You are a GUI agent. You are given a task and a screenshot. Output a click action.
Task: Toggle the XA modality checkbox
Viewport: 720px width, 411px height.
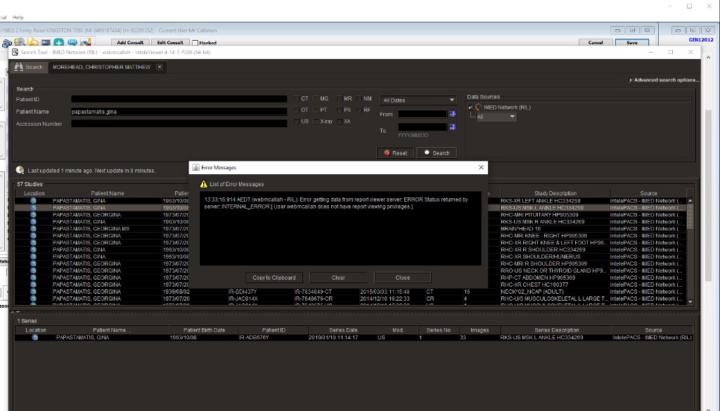[339, 122]
